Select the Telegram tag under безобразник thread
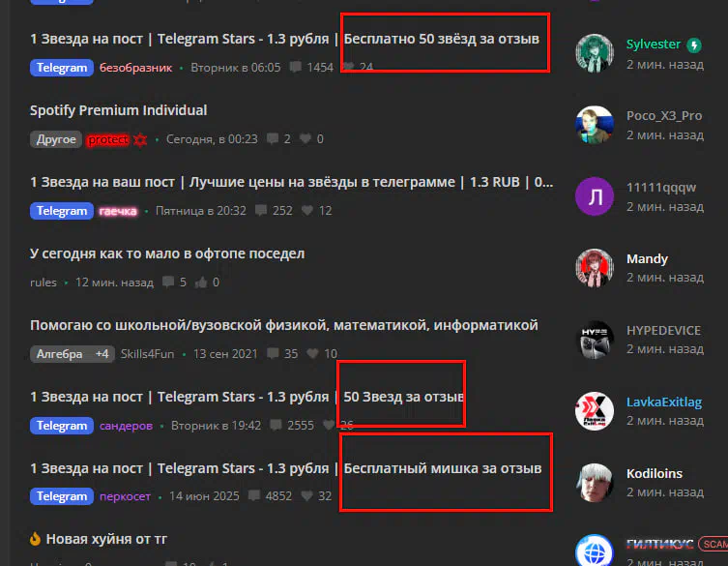Viewport: 728px width, 566px height. tap(62, 68)
